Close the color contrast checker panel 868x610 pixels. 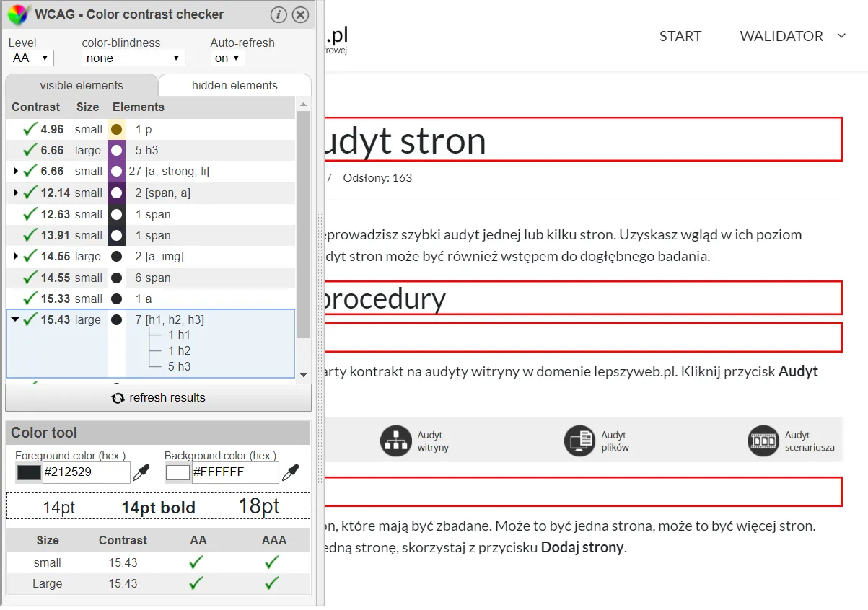click(x=301, y=14)
